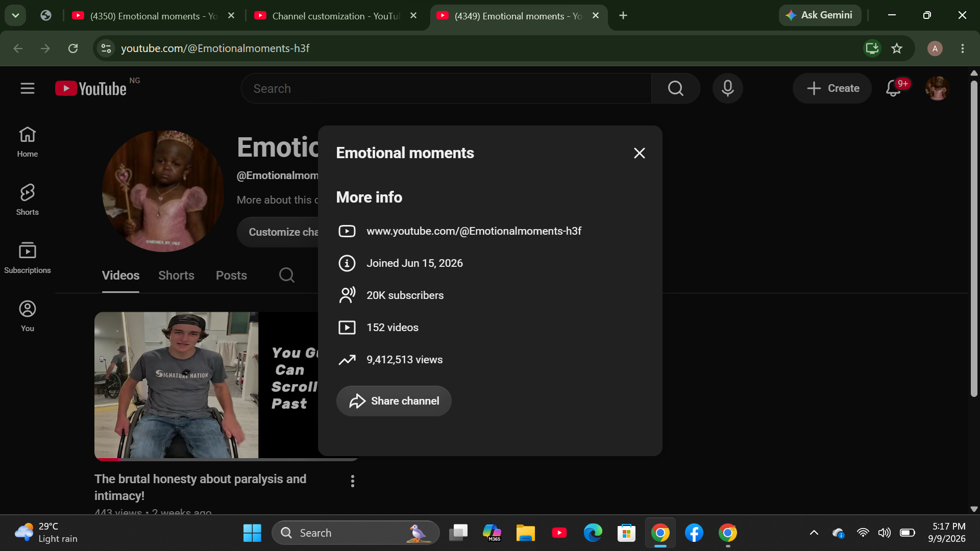Bookmark this page with star icon

[897, 48]
